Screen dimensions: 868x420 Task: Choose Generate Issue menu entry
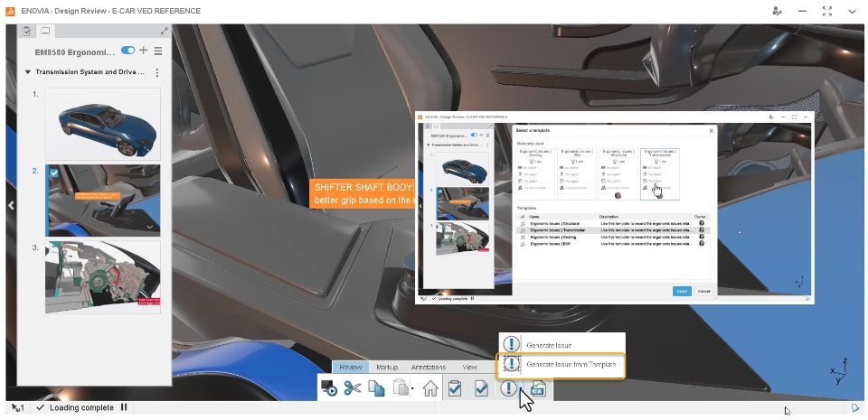[x=561, y=345]
